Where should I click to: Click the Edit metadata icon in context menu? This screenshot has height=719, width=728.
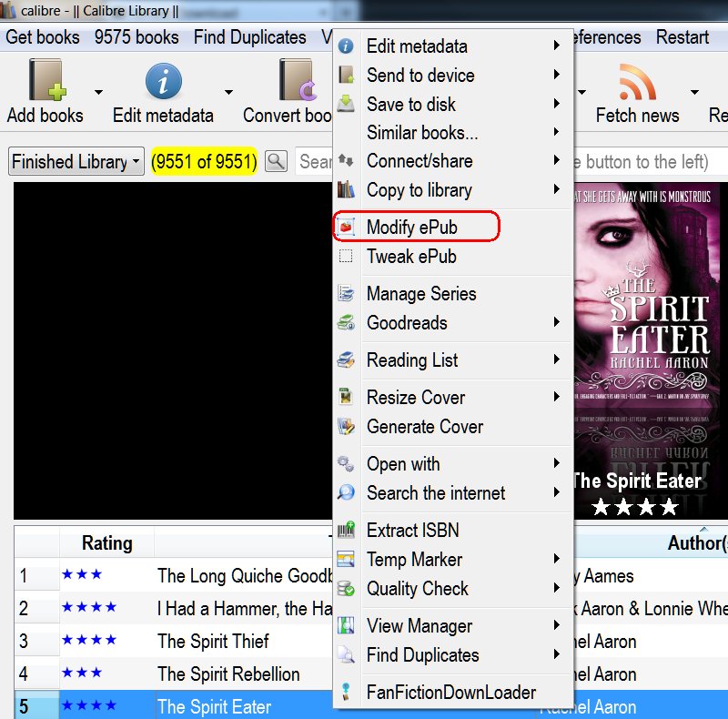point(346,46)
